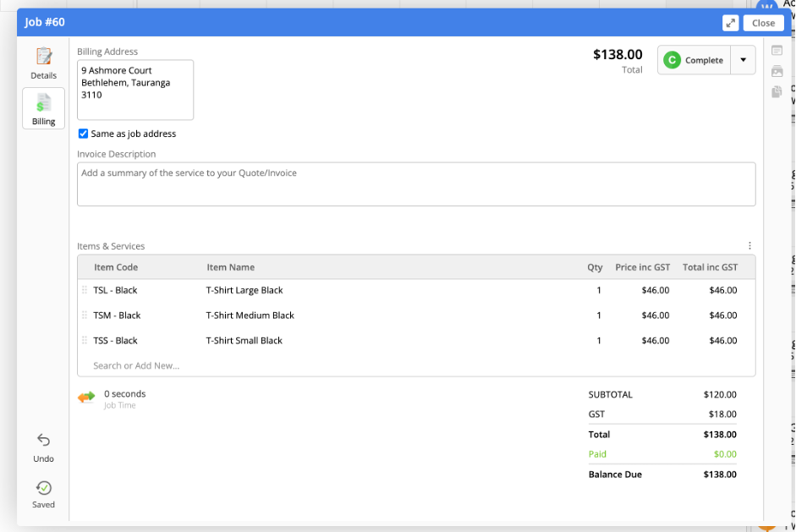The width and height of the screenshot is (796, 532).
Task: Click the 0 seconds job time
Action: pos(125,394)
